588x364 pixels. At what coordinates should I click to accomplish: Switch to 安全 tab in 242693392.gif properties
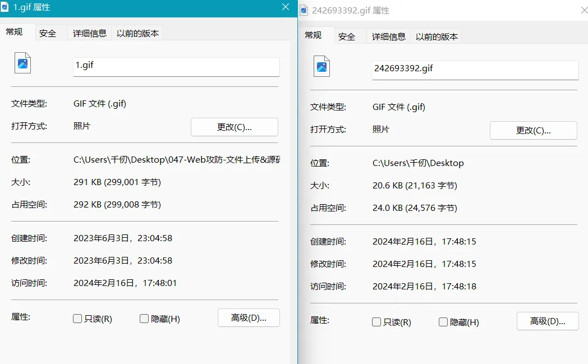347,36
